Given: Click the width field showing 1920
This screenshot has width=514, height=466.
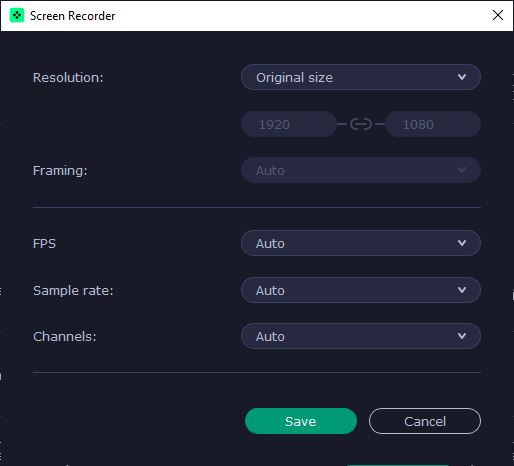Looking at the screenshot, I should click(x=289, y=124).
